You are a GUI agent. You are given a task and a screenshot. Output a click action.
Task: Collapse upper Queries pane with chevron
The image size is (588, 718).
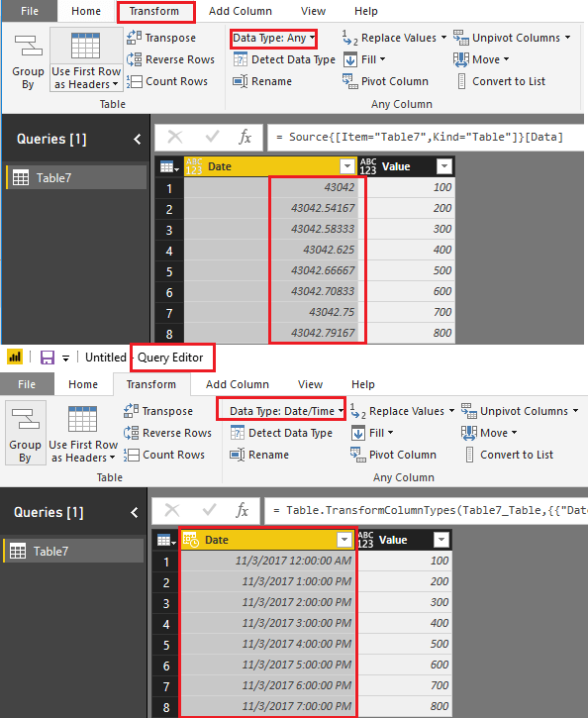(137, 140)
